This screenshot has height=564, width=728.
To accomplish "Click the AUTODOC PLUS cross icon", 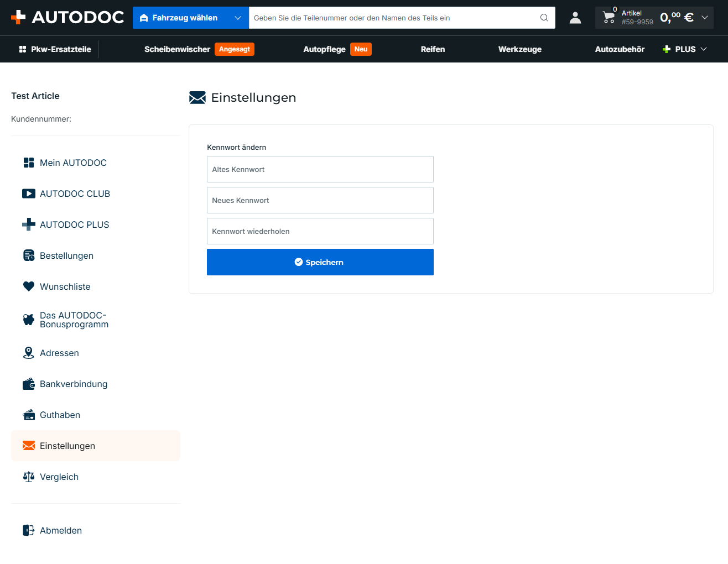I will click(29, 224).
